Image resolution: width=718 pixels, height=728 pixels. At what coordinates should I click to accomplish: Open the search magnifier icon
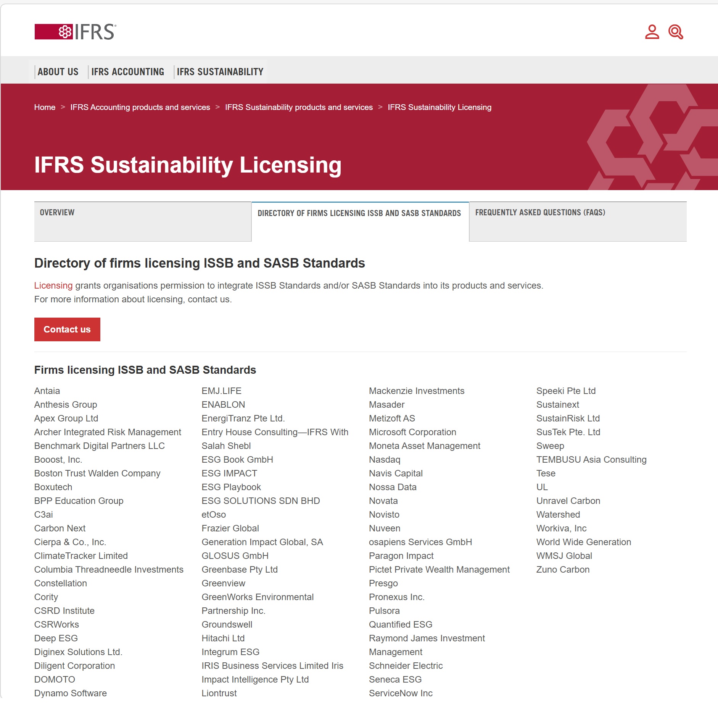pos(676,32)
